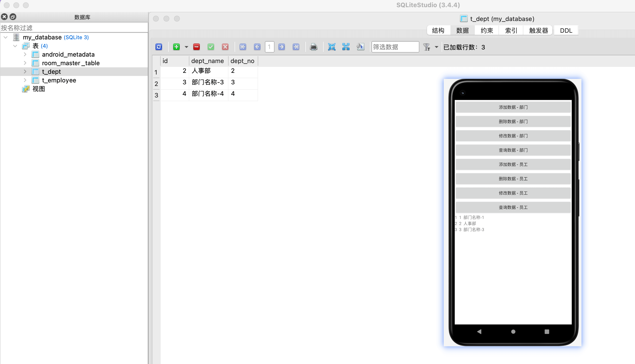The height and width of the screenshot is (364, 635).
Task: Tap the Android recents square button
Action: point(547,332)
